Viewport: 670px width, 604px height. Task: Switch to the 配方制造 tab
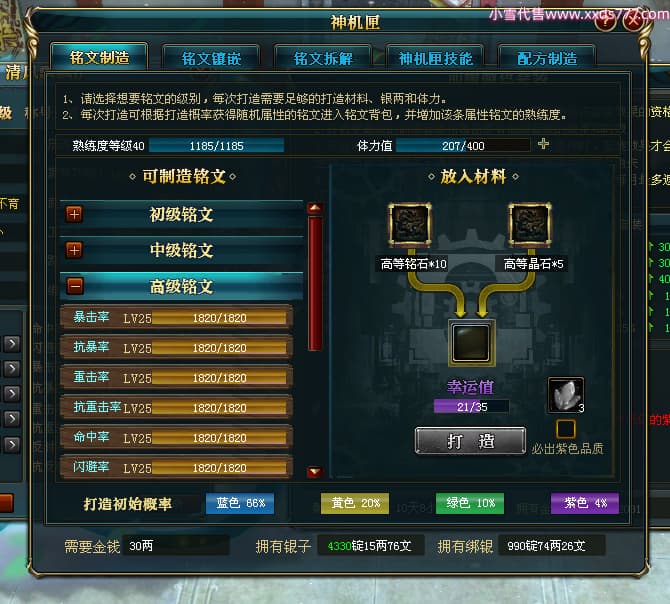point(547,58)
